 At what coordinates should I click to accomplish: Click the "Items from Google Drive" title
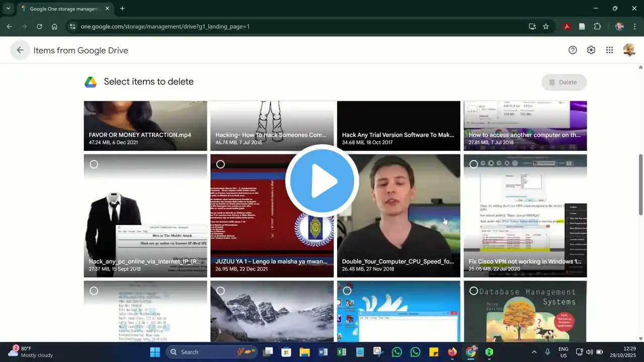81,50
